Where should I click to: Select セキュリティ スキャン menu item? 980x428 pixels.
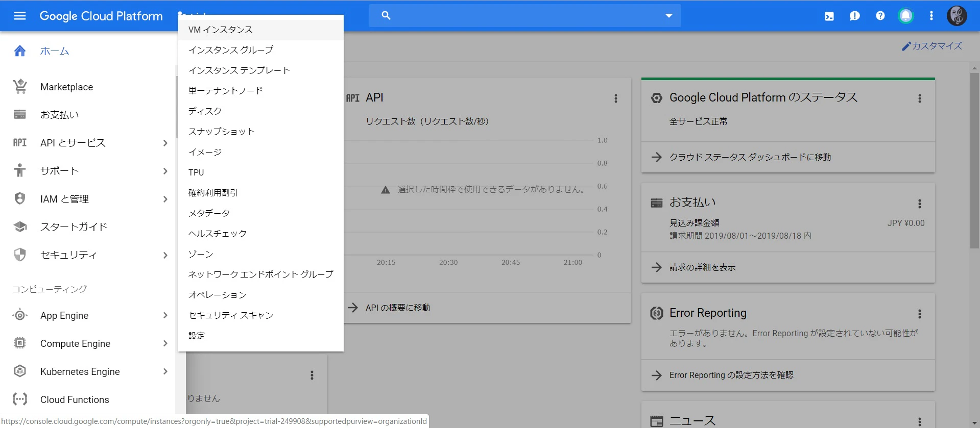pyautogui.click(x=260, y=315)
